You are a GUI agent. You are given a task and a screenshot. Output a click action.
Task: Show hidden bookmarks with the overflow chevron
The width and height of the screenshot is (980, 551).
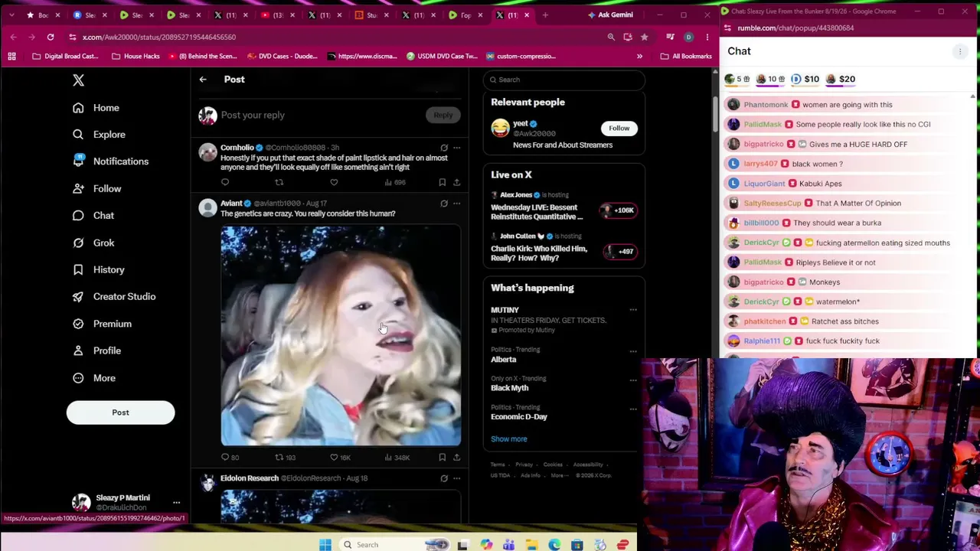(639, 56)
